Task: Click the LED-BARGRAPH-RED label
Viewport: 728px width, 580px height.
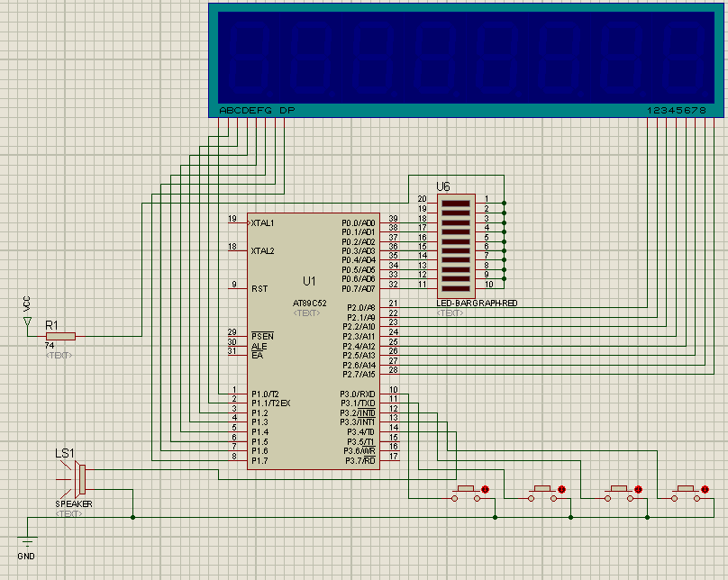Action: (477, 303)
